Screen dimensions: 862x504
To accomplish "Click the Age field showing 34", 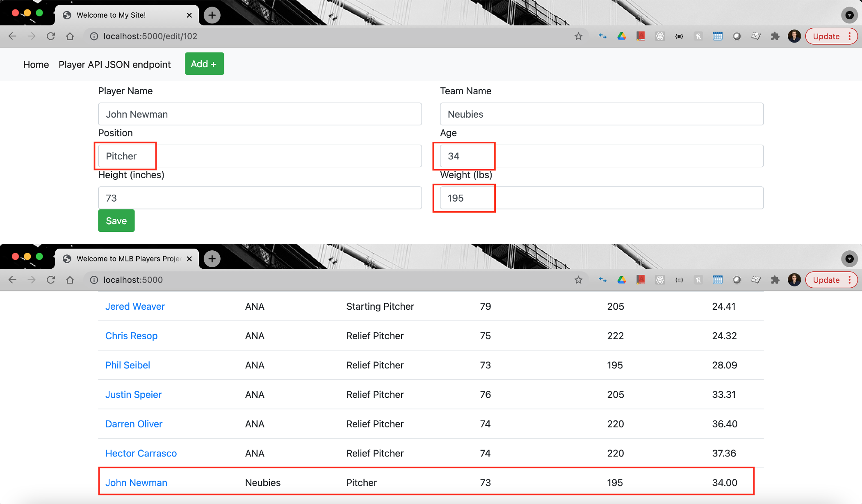I will 465,156.
